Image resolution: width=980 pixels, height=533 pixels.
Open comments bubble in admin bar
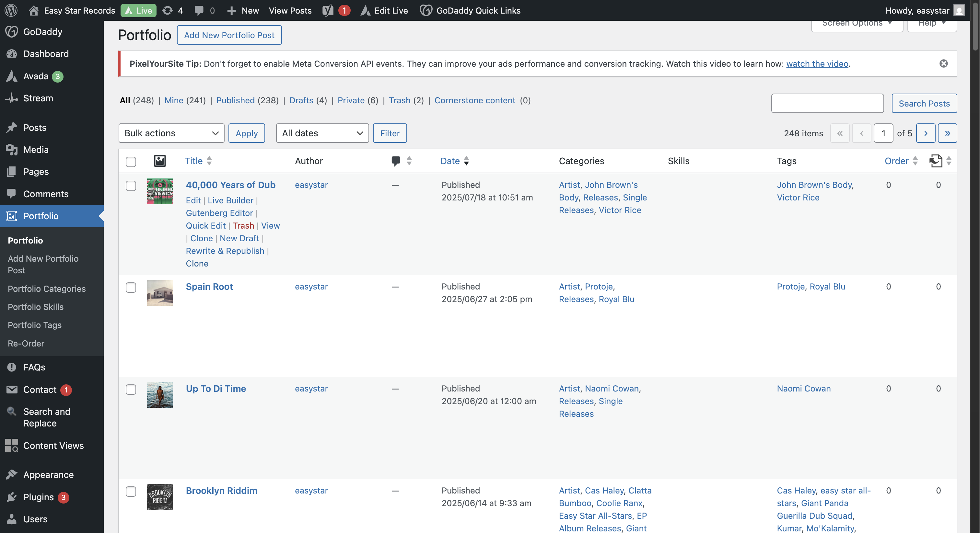pyautogui.click(x=199, y=10)
